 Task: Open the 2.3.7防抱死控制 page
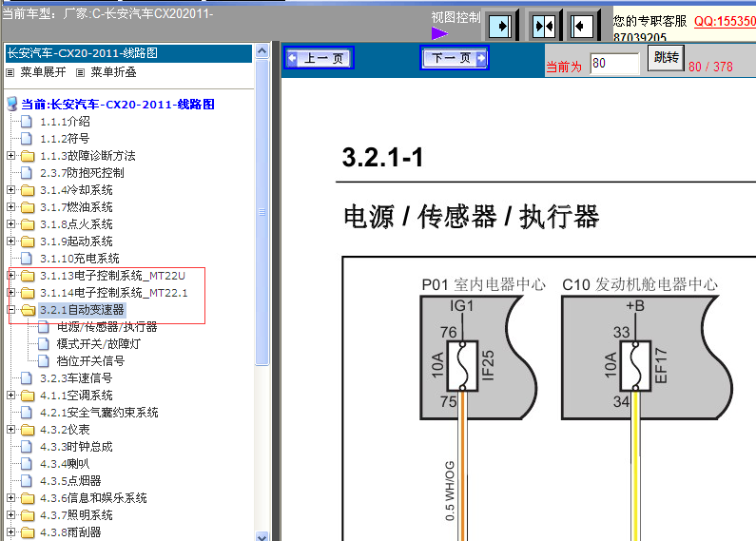tap(82, 173)
